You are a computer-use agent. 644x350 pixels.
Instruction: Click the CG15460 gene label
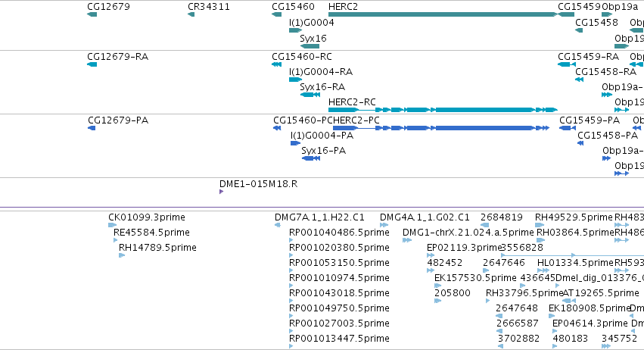[293, 7]
